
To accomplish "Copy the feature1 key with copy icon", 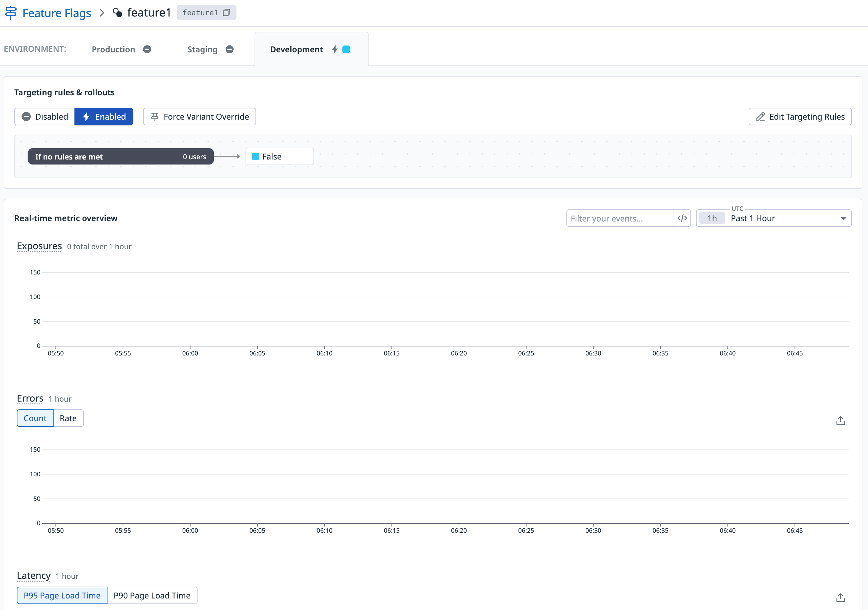I will click(226, 13).
